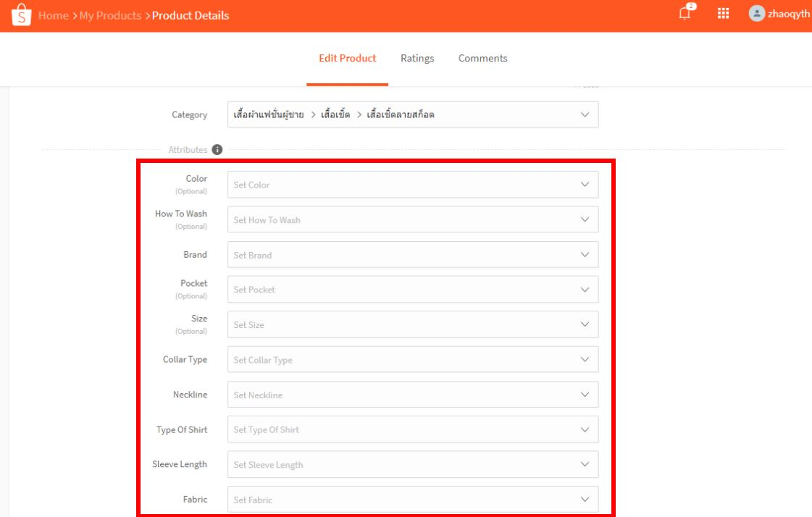Click the Shopee logo in the header
The height and width of the screenshot is (517, 812).
[21, 14]
